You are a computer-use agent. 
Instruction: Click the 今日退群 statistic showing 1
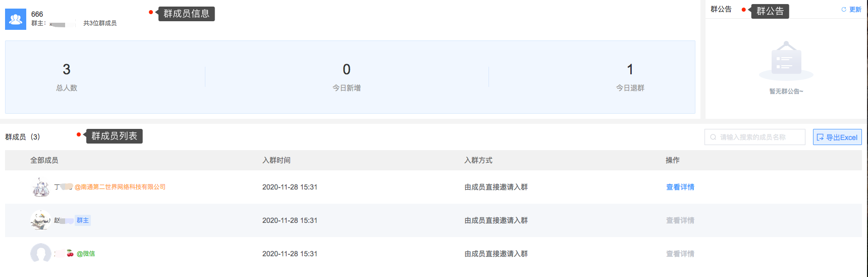[x=630, y=77]
